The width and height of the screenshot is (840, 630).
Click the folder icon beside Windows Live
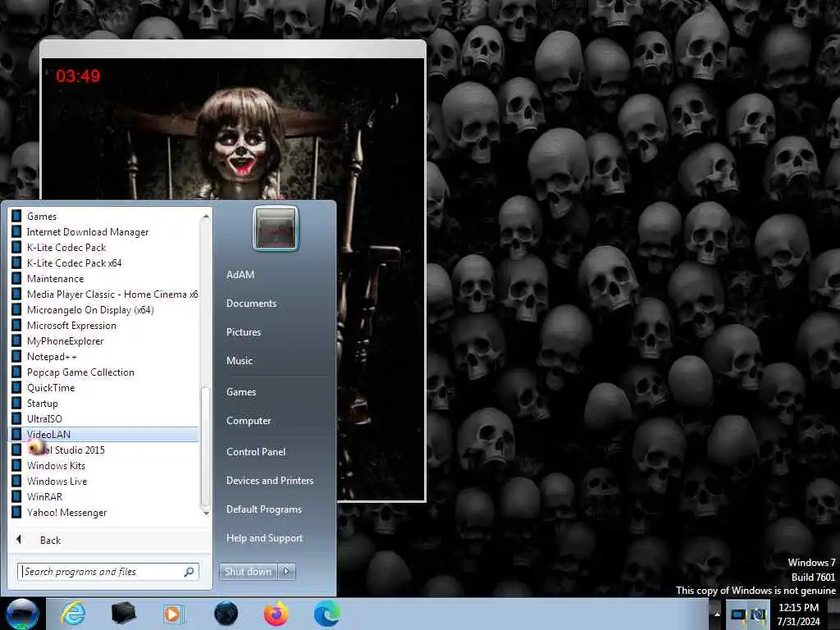[x=16, y=481]
